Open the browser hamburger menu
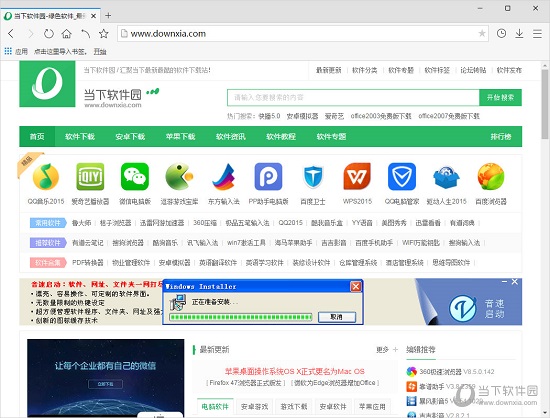Image resolution: width=550 pixels, height=418 pixels. [537, 34]
